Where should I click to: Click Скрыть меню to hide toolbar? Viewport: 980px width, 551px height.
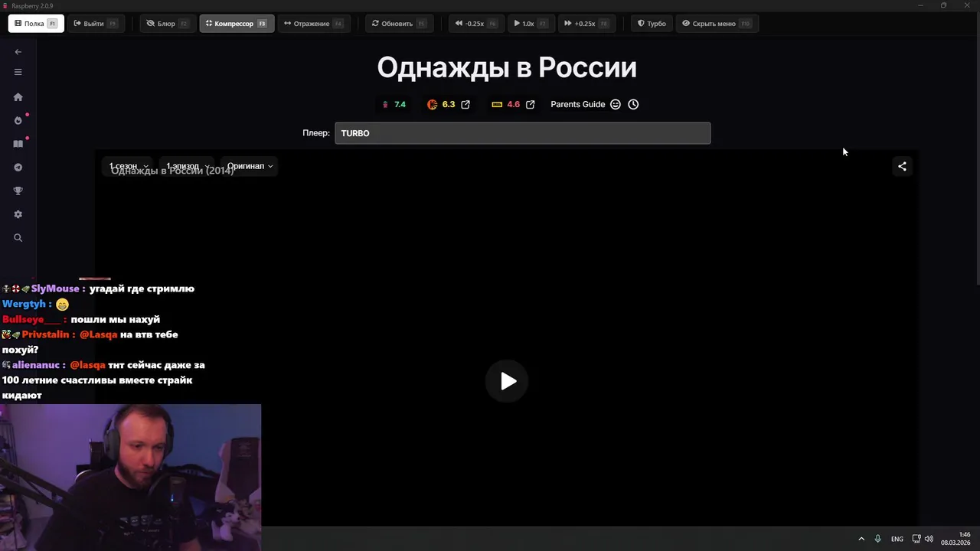717,24
